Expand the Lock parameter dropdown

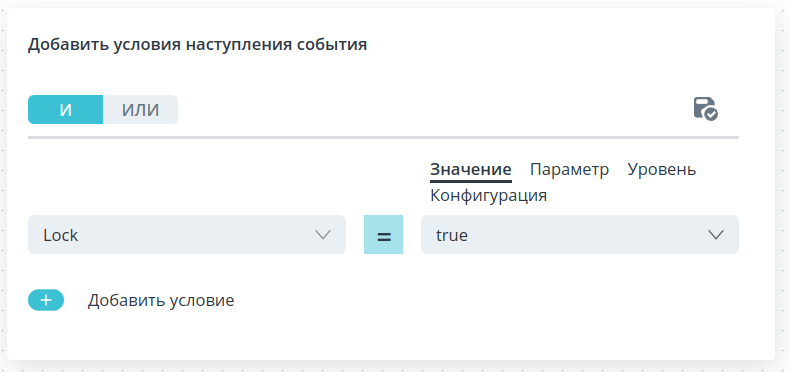coord(187,234)
